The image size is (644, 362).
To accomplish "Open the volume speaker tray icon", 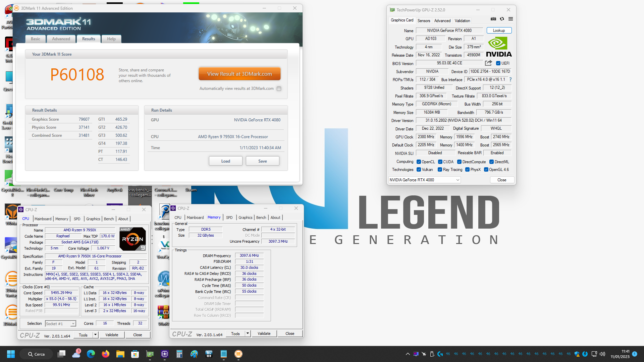I will pyautogui.click(x=602, y=354).
